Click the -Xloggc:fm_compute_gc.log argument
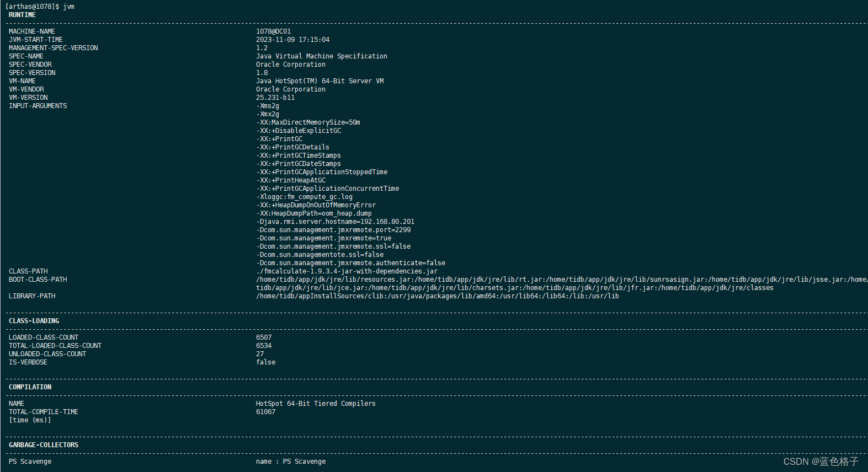This screenshot has height=472, width=868. pyautogui.click(x=304, y=197)
